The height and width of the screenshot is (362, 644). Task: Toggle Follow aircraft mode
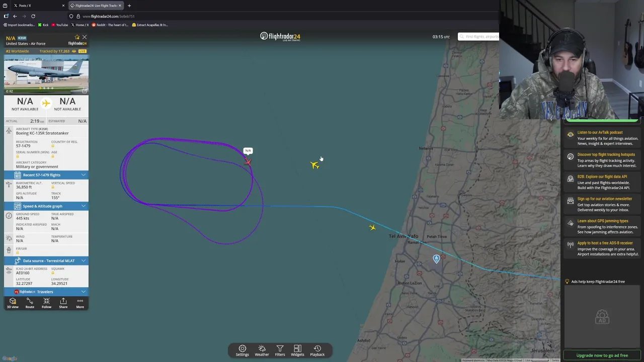coord(46,303)
